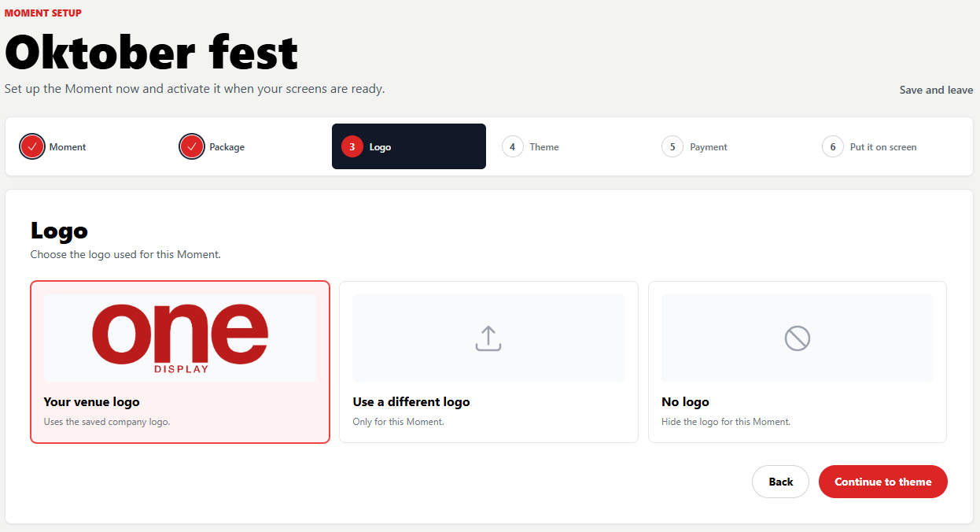
Task: Jump to the Theme step label
Action: [x=544, y=147]
